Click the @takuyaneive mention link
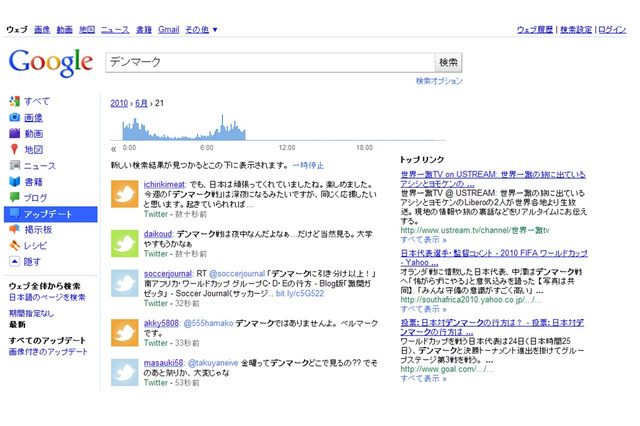Viewport: 640px width, 426px height. (213, 362)
